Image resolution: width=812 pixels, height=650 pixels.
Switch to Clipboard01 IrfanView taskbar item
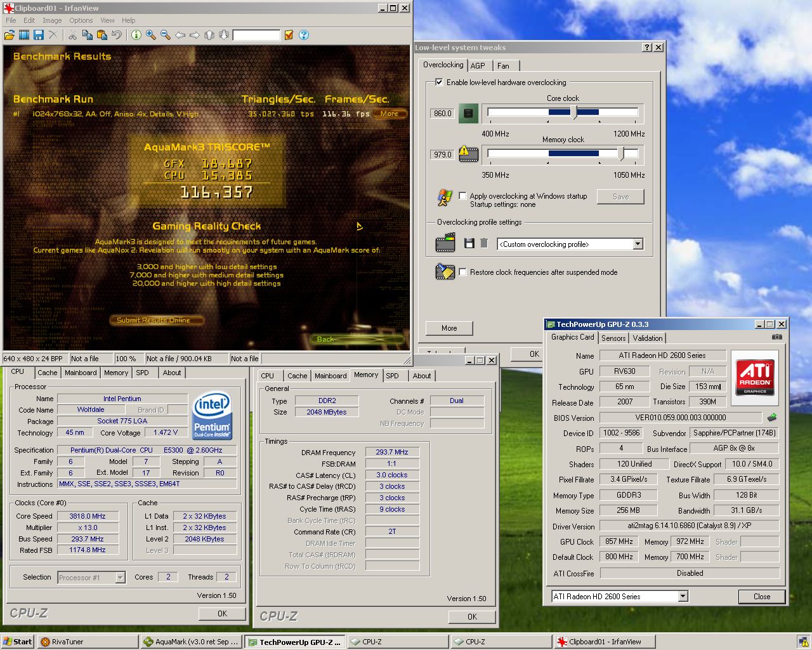tap(605, 642)
